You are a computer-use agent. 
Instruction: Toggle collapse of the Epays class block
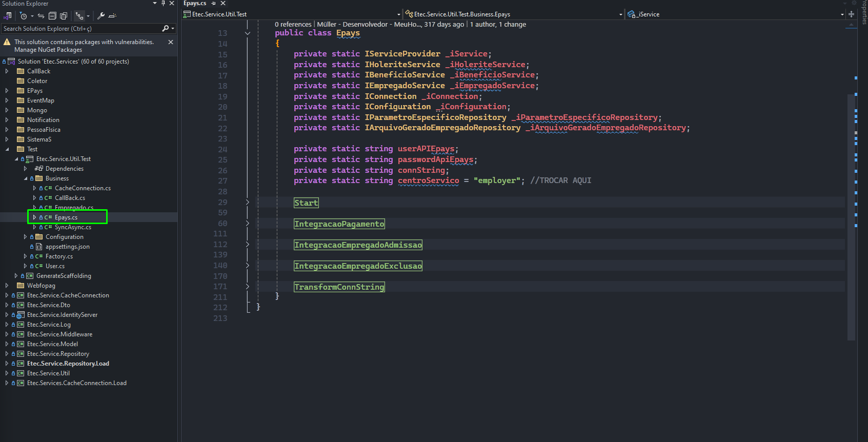248,33
